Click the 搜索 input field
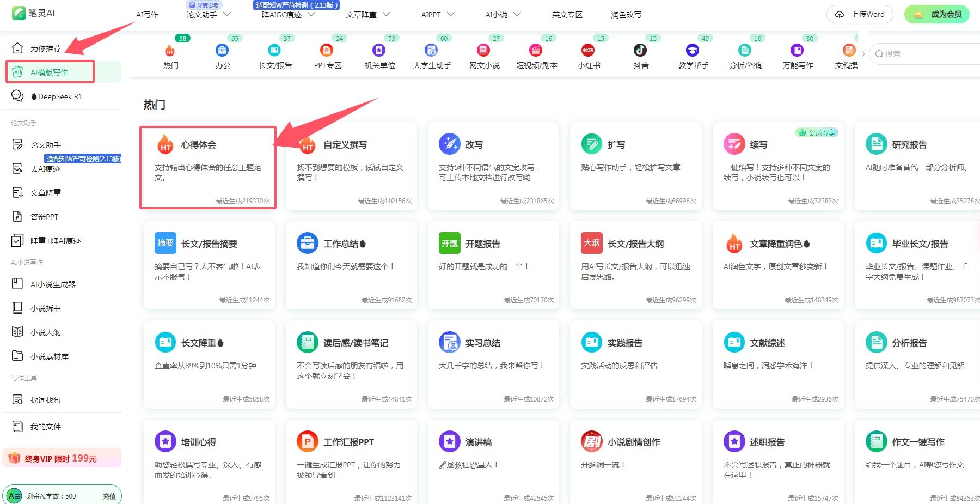Viewport: 980px width, 504px height. click(x=926, y=54)
